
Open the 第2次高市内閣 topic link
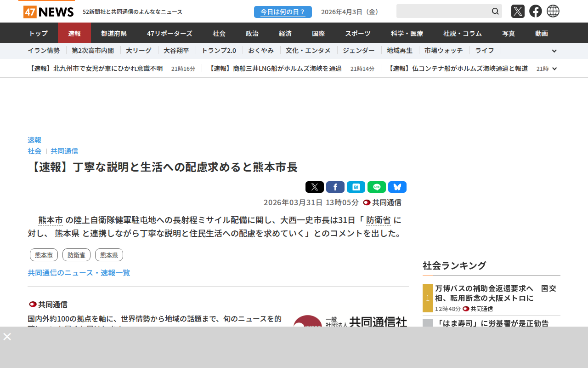[x=93, y=51]
